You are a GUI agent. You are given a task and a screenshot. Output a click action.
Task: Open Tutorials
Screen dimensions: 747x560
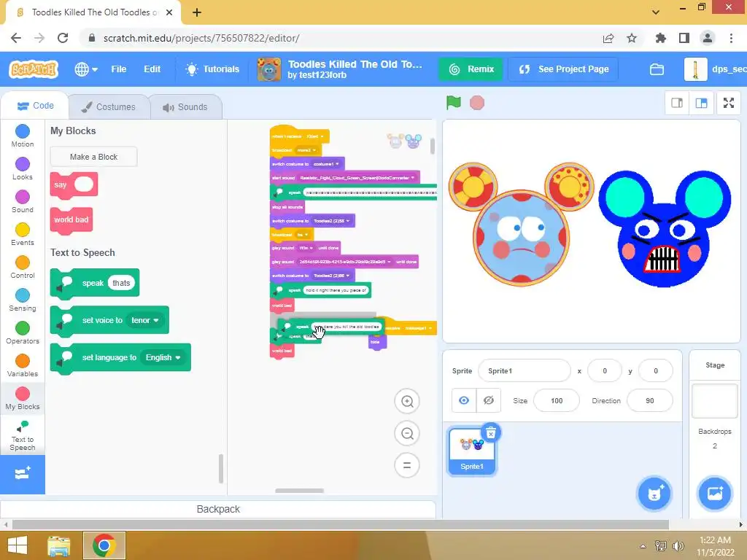(212, 69)
